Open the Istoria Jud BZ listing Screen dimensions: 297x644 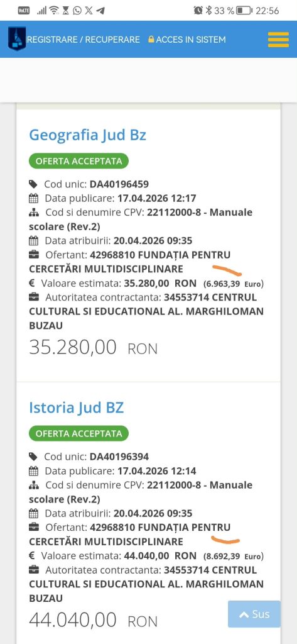click(x=77, y=408)
